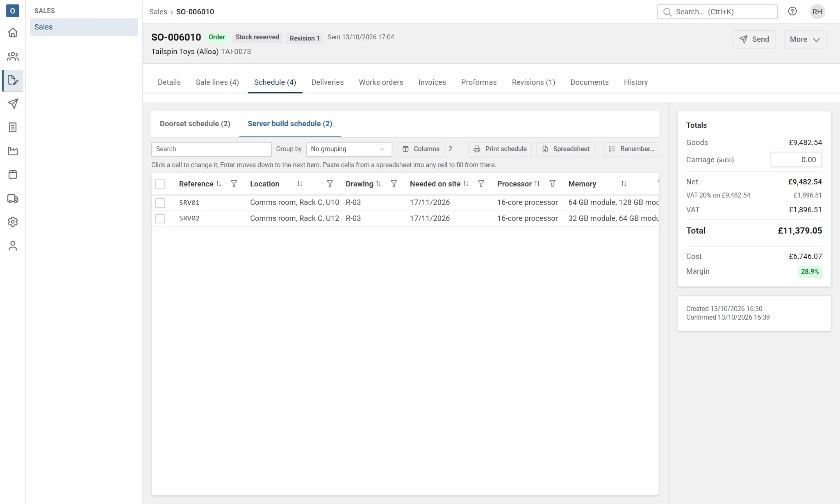
Task: Open the settings gear sidebar icon
Action: point(13,222)
